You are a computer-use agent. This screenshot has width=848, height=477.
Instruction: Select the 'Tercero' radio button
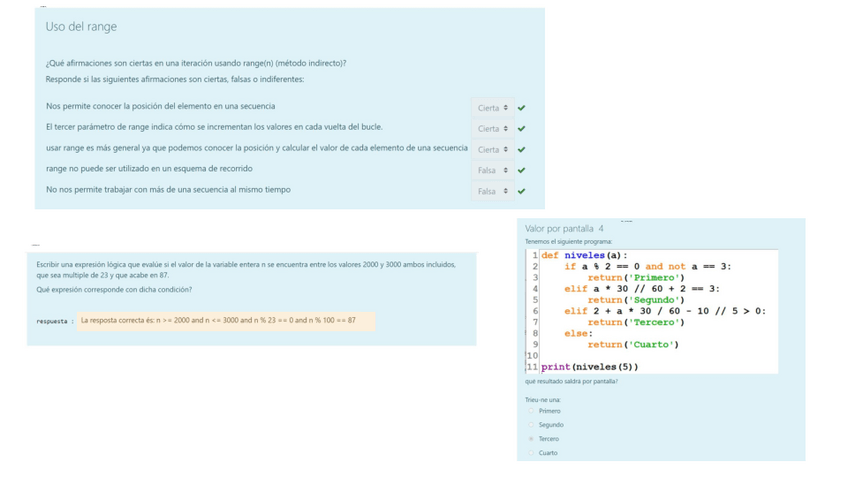click(531, 439)
